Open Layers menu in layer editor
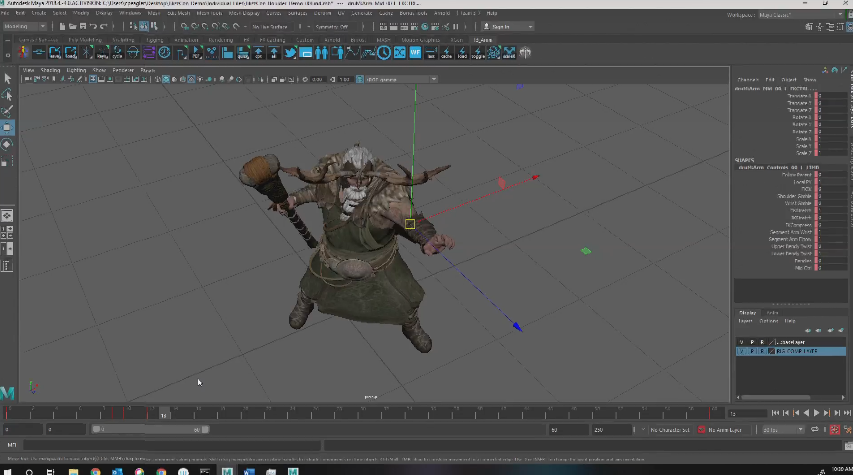Viewport: 853px width, 475px height. click(x=745, y=321)
